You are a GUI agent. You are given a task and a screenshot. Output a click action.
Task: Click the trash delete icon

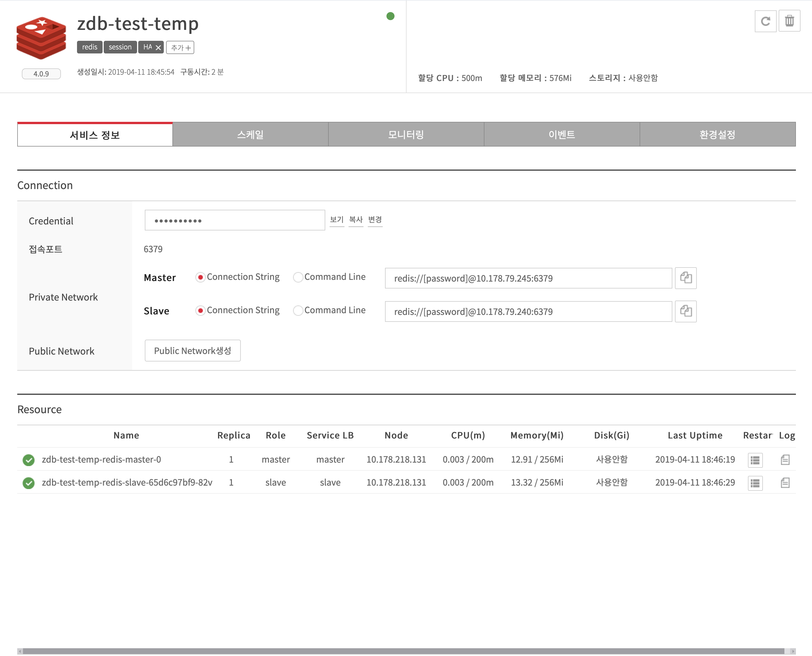(789, 21)
